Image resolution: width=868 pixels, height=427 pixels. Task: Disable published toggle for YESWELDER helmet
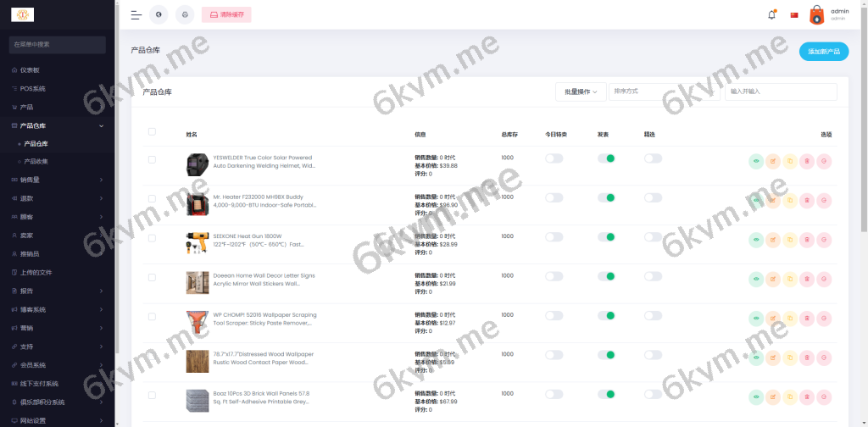(606, 158)
